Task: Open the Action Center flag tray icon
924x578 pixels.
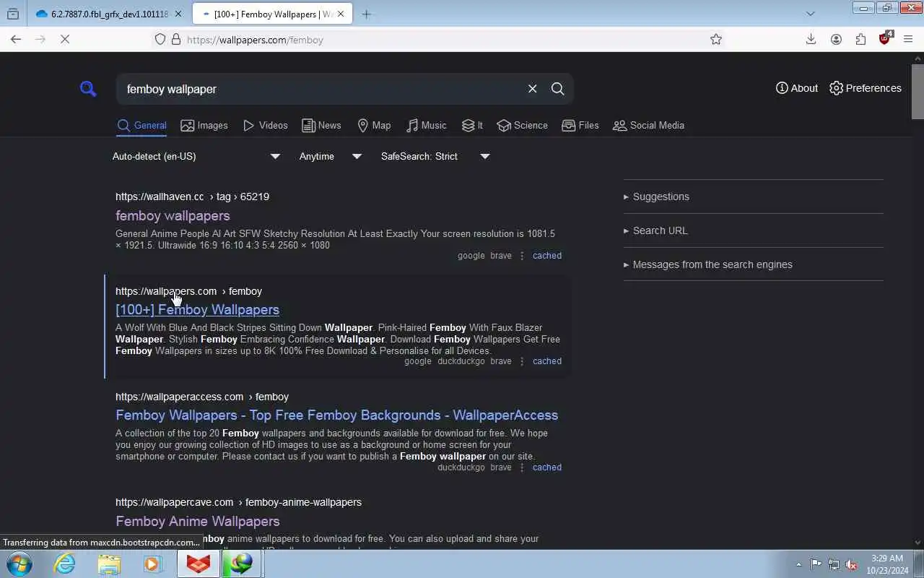Action: click(816, 564)
